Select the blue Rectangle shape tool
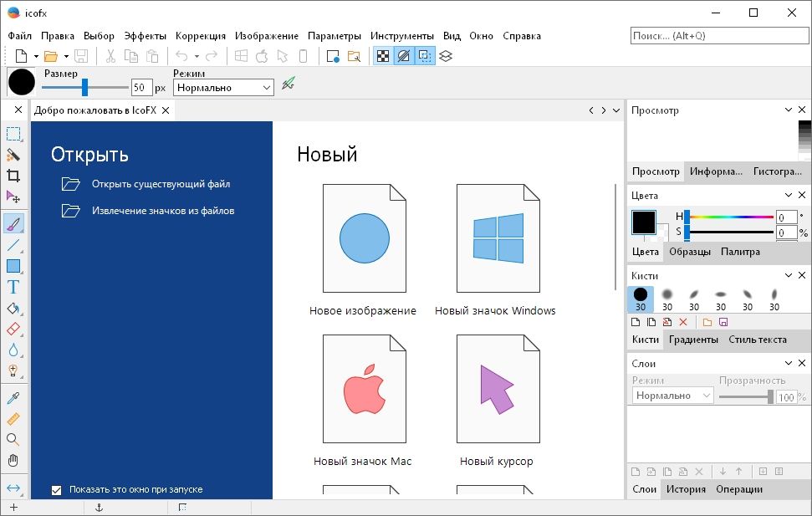 (13, 266)
